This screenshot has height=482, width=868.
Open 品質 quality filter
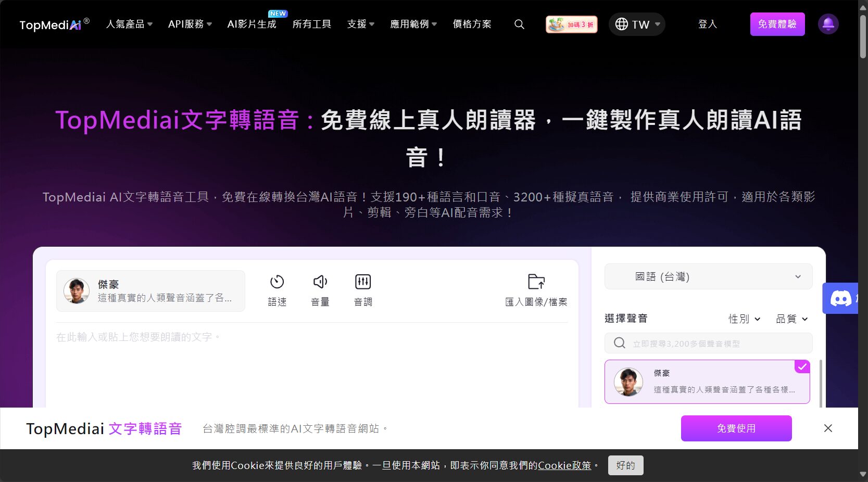tap(791, 319)
